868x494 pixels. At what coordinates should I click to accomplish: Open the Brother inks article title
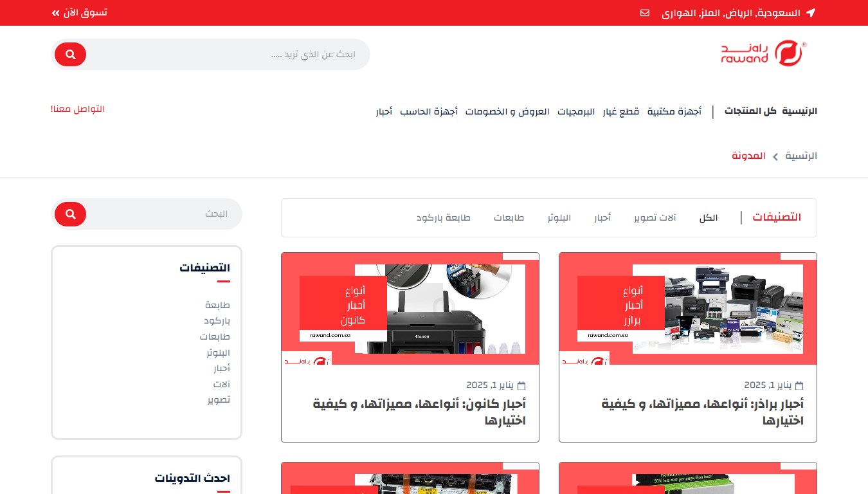[702, 412]
